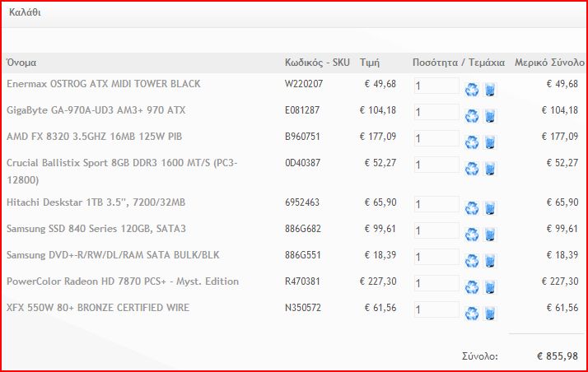
Task: Select SKU code N350572
Action: 303,308
